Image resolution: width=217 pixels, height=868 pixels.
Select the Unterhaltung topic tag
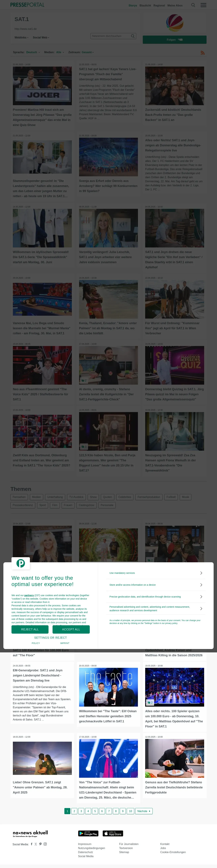[55, 497]
